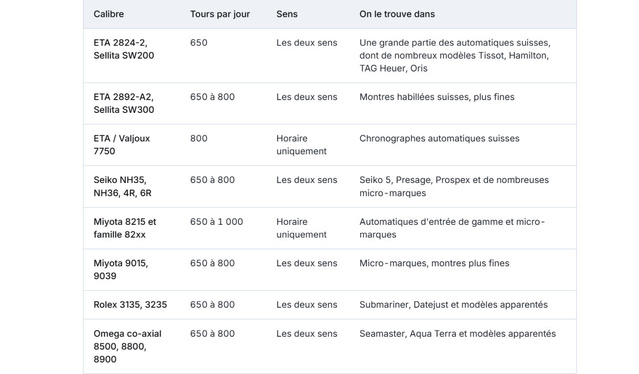Viewport: 639px width, 374px height.
Task: Click the Miyota 9015, 9039 cell
Action: click(x=121, y=269)
